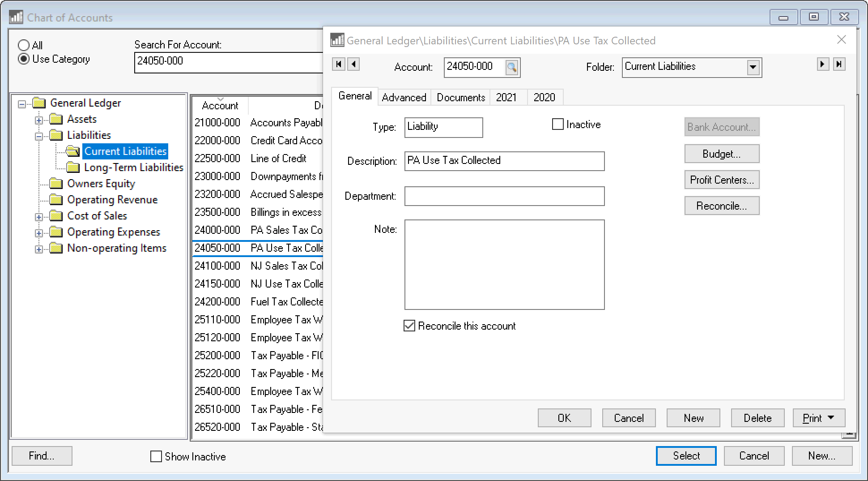This screenshot has width=868, height=481.
Task: Expand the Operating Expenses tree node
Action: [39, 232]
